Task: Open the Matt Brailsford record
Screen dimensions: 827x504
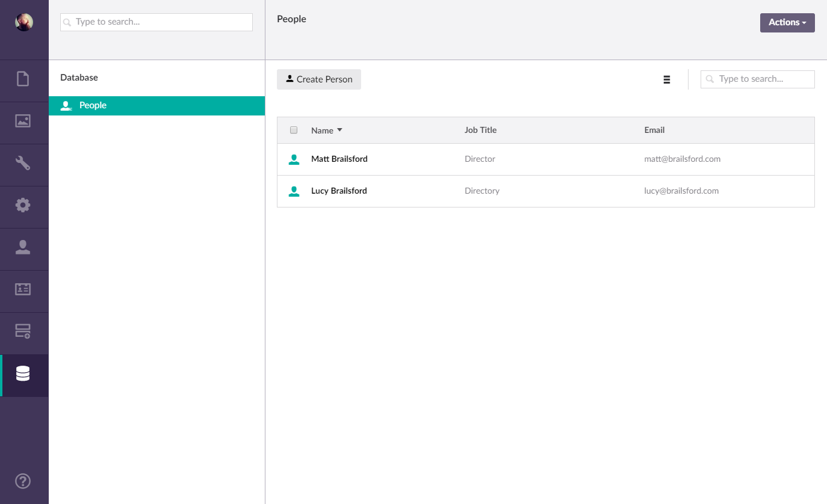Action: click(339, 159)
